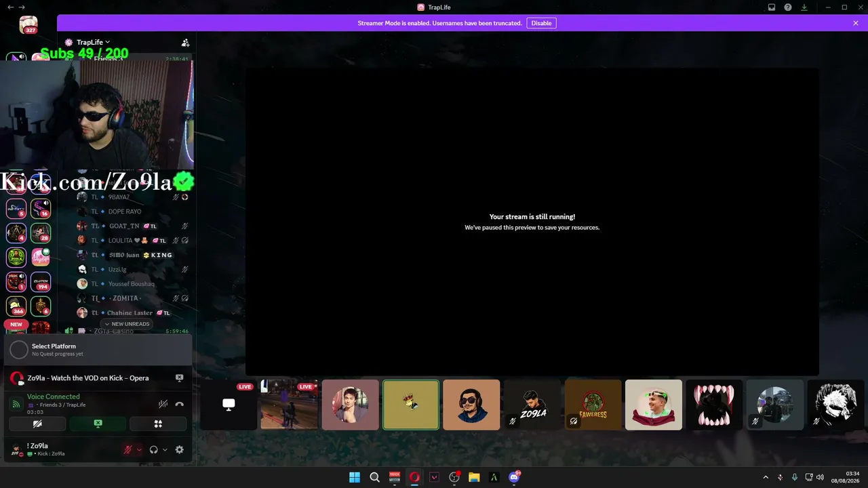Open Opera browser from the taskbar
The height and width of the screenshot is (488, 868).
(x=414, y=477)
